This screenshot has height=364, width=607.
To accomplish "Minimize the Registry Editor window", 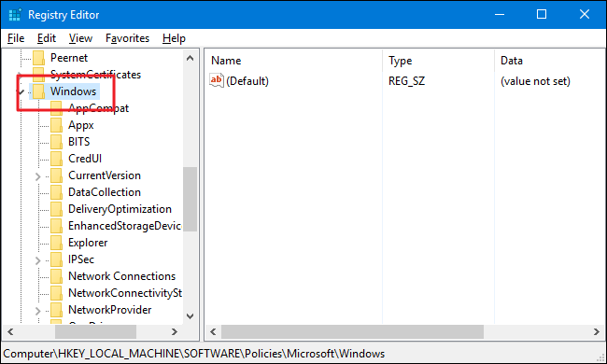I will coord(500,15).
